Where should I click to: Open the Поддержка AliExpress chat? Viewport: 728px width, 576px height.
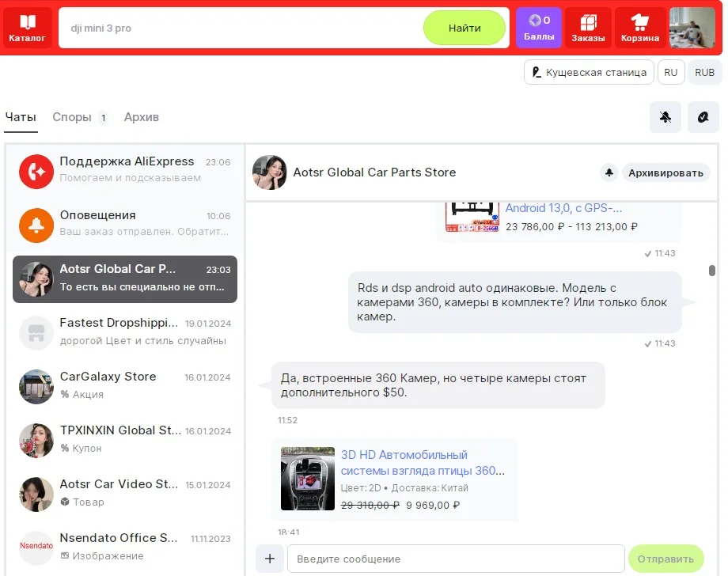125,171
